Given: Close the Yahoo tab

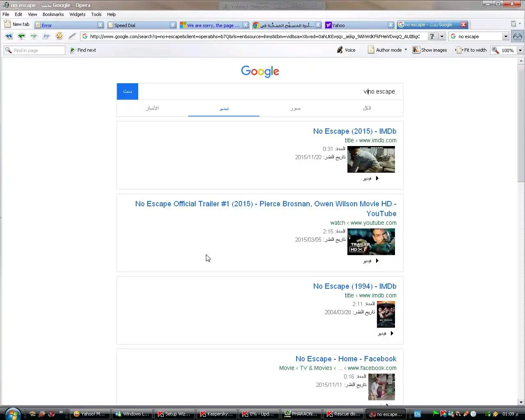Looking at the screenshot, I should pyautogui.click(x=391, y=25).
